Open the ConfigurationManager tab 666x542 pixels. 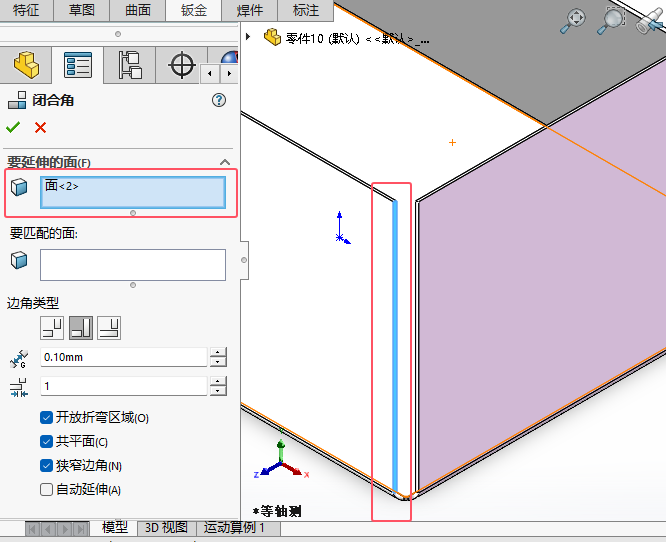[x=130, y=65]
